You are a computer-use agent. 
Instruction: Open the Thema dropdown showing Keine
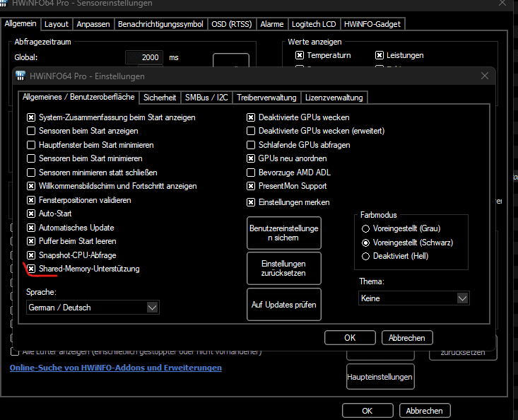[413, 298]
